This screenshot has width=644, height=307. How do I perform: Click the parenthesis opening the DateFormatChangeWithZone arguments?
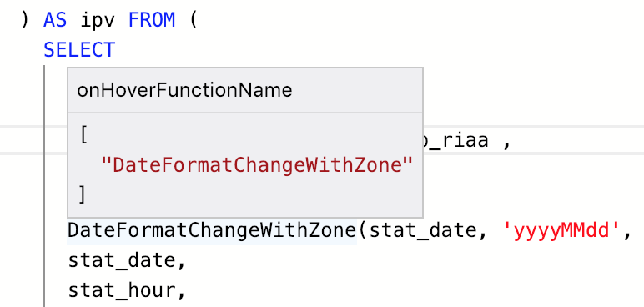pos(362,231)
